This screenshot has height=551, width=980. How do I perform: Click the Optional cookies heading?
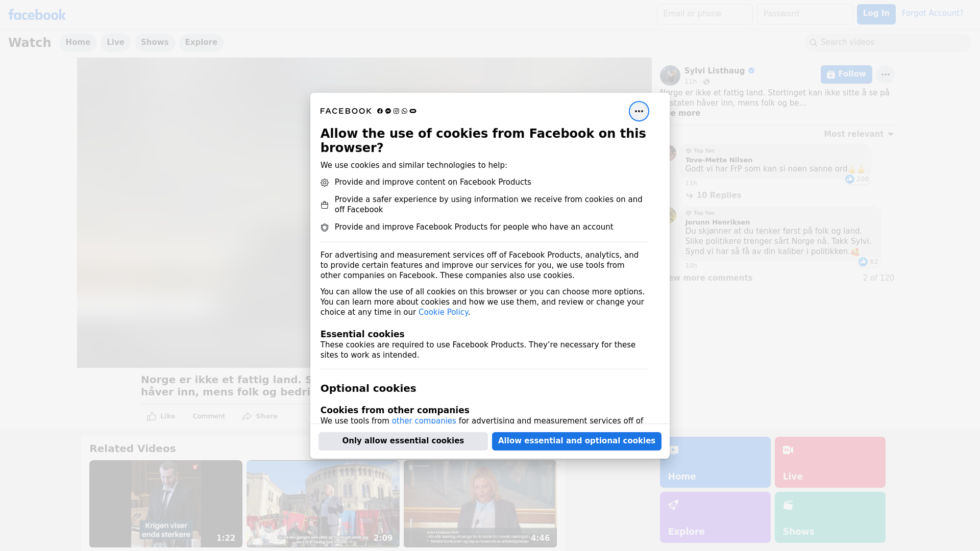(x=368, y=388)
